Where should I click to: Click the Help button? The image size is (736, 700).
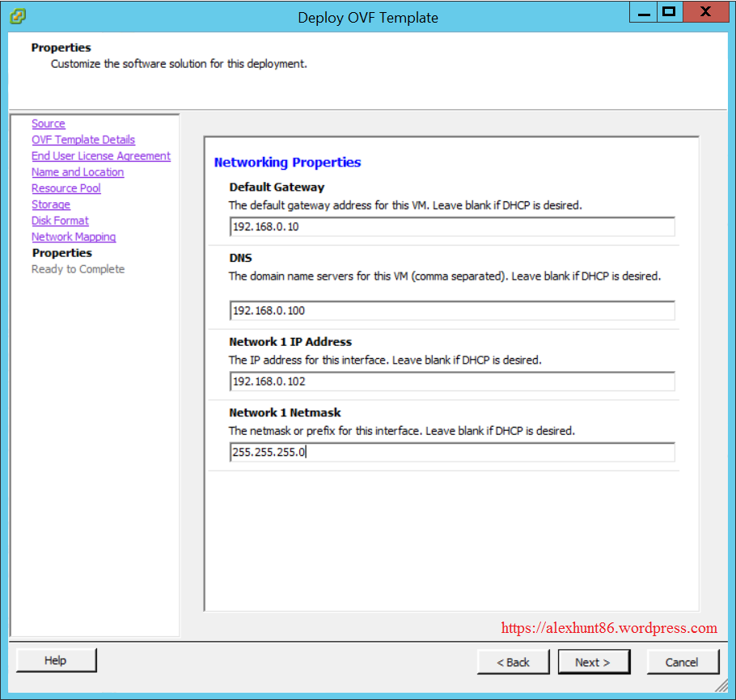pos(56,660)
